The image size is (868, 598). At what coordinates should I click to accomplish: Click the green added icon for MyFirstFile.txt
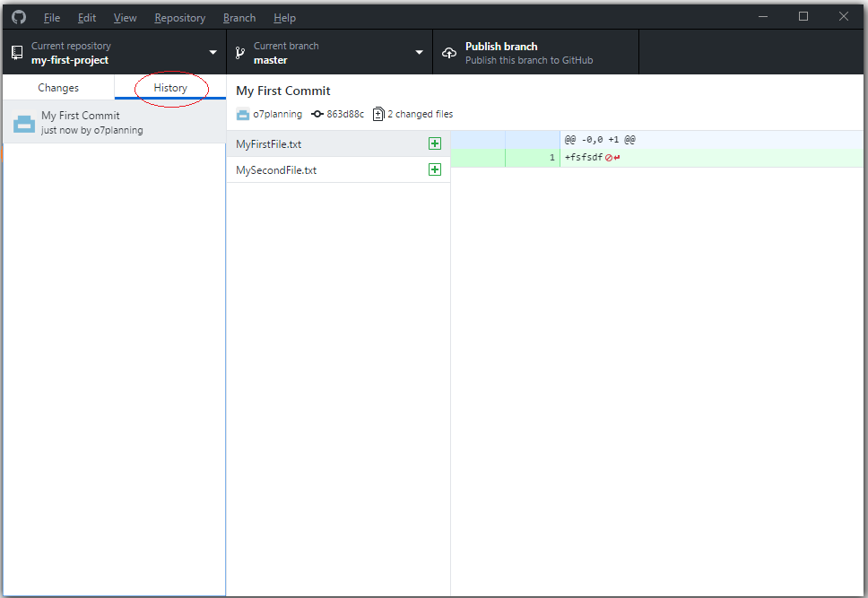435,144
